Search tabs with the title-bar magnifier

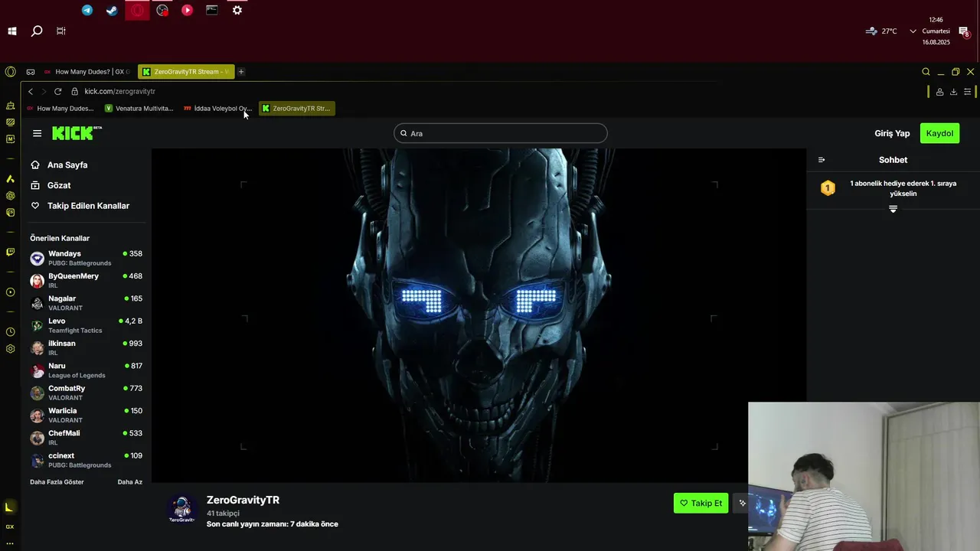[x=926, y=72]
